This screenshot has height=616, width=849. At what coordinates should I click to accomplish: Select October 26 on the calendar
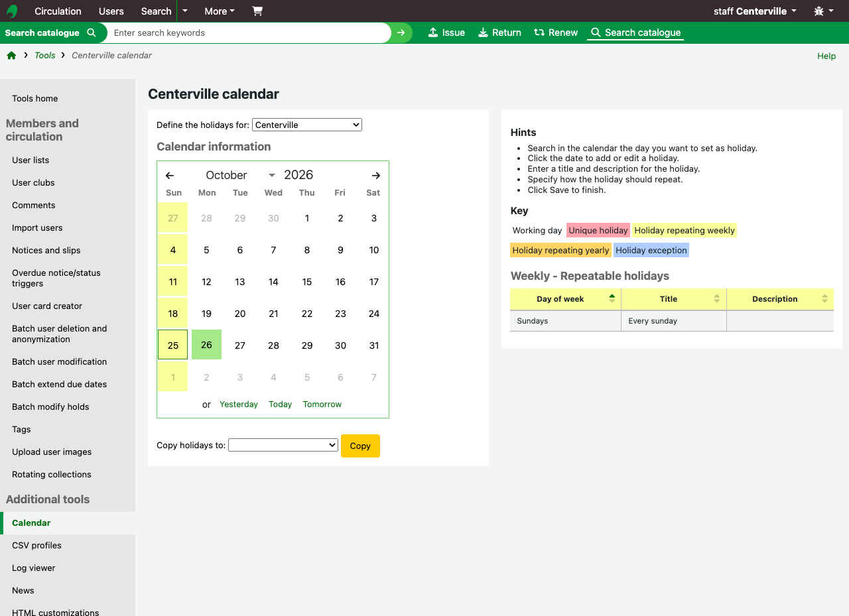click(206, 345)
